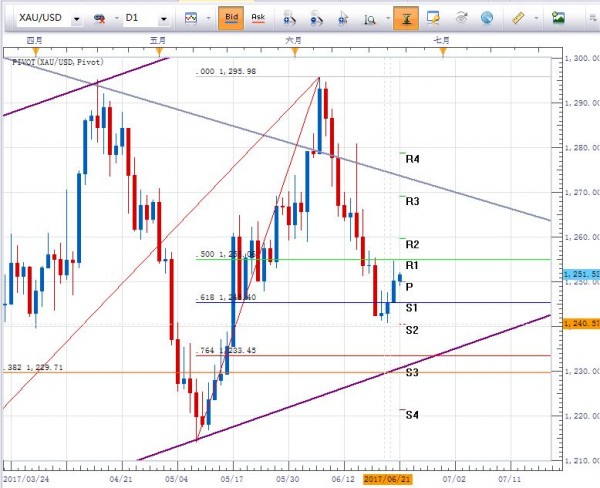
Task: Click the orange 1,240 price label
Action: coord(581,324)
